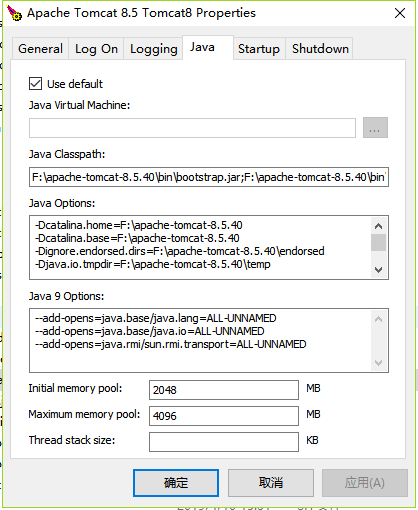Screen dimensions: 418x510
Task: Browse for Java Virtual Machine with ... button
Action: [x=375, y=128]
